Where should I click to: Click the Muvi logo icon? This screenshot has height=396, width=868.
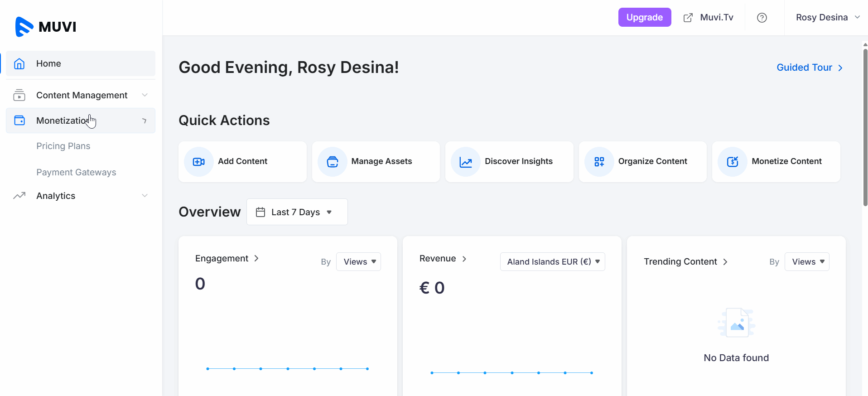(x=24, y=27)
